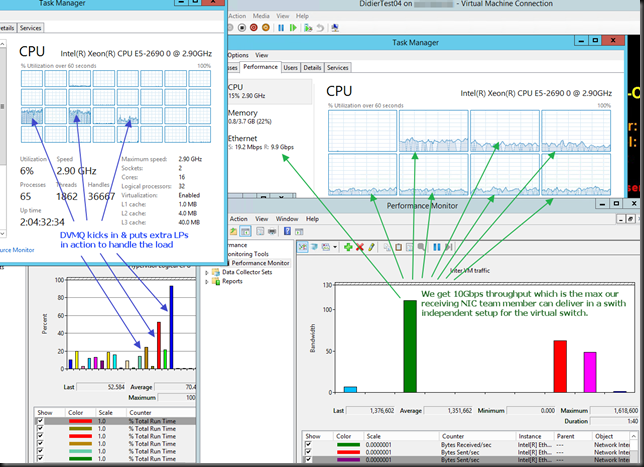Click the counter Properties icon in graph toolbar
Image resolution: width=644 pixels, height=467 pixels.
409,247
